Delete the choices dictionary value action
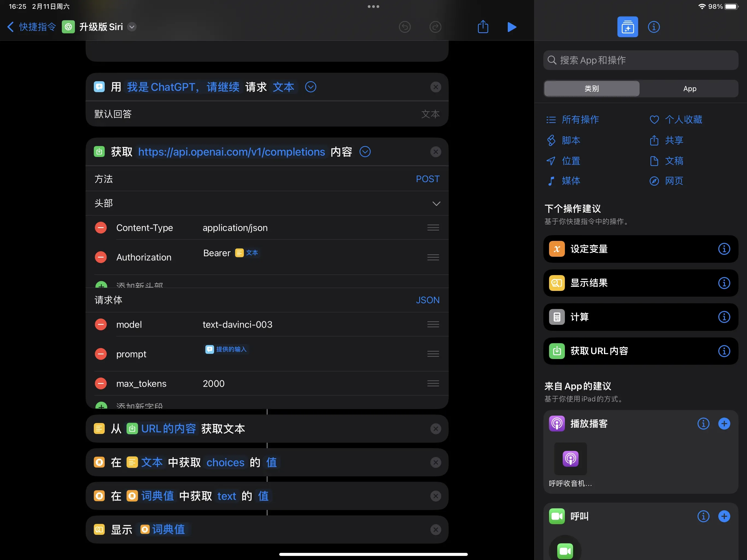Image resolution: width=747 pixels, height=560 pixels. pyautogui.click(x=436, y=462)
